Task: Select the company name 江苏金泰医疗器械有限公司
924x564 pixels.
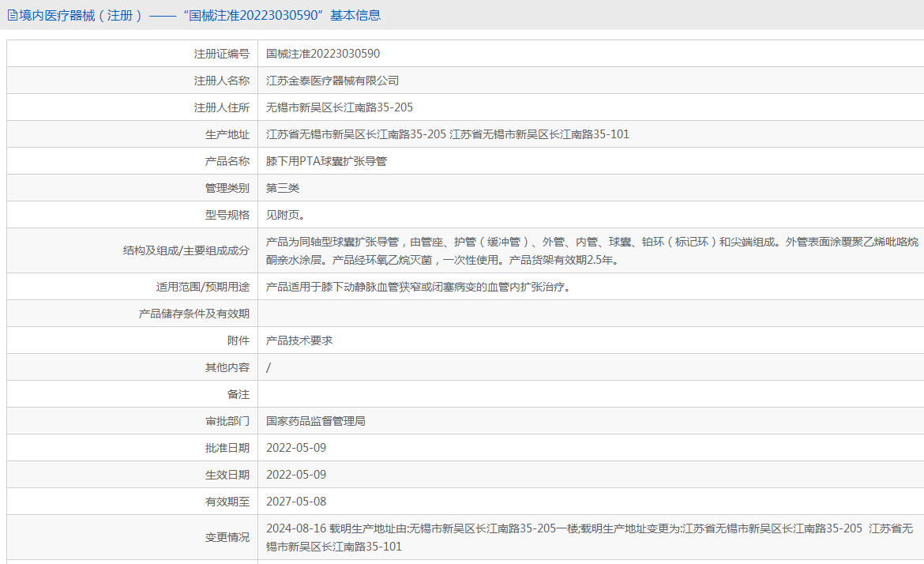Action: 332,81
